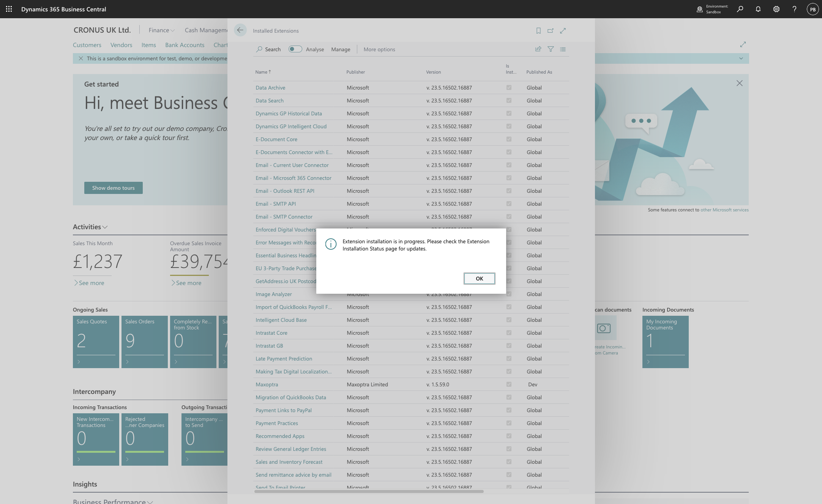Open the PB user account avatar
Screen dimensions: 822x504
(813, 9)
